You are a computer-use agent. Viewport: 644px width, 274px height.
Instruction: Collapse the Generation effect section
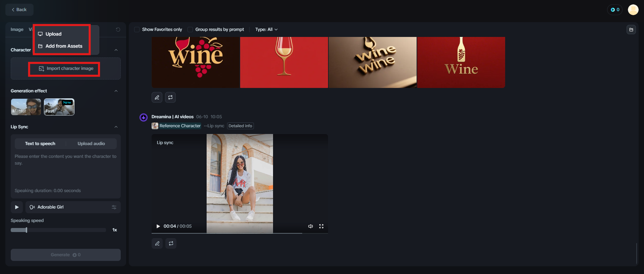click(116, 91)
